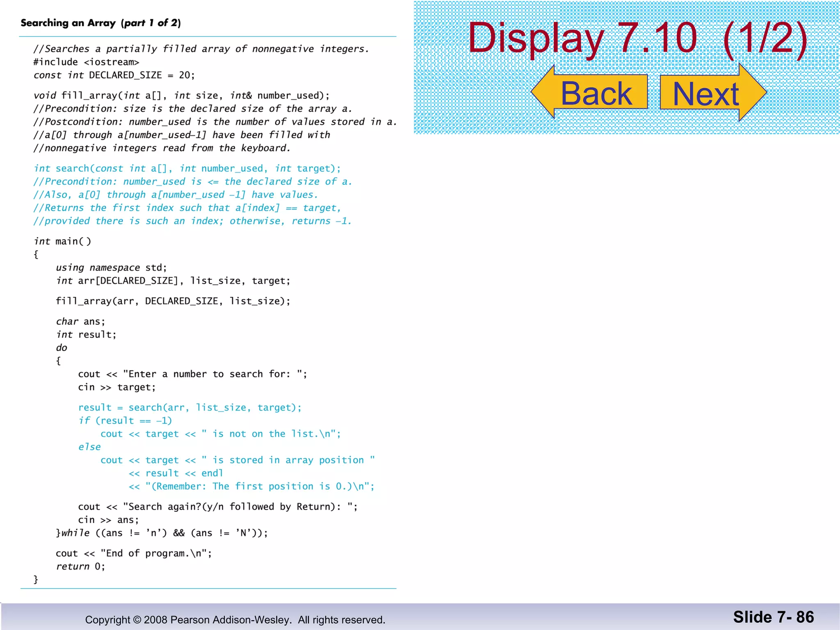Click the 'int main( )' line

coord(63,241)
